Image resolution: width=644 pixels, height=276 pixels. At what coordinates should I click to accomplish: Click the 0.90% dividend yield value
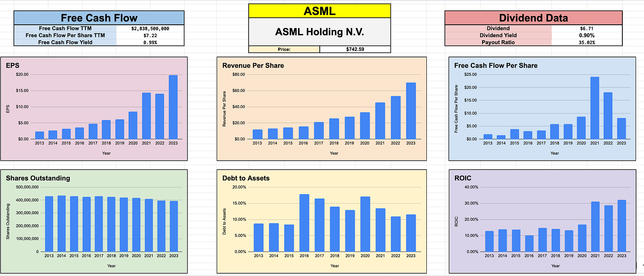coord(587,35)
